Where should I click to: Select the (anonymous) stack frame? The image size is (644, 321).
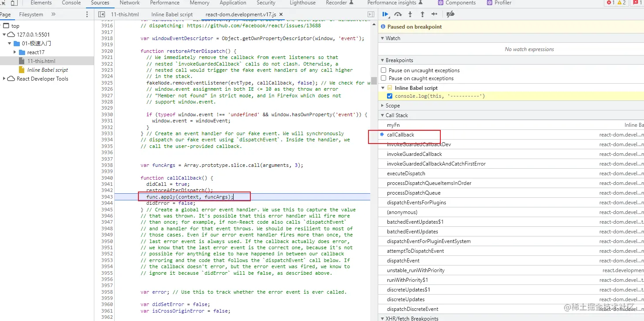tap(511, 212)
